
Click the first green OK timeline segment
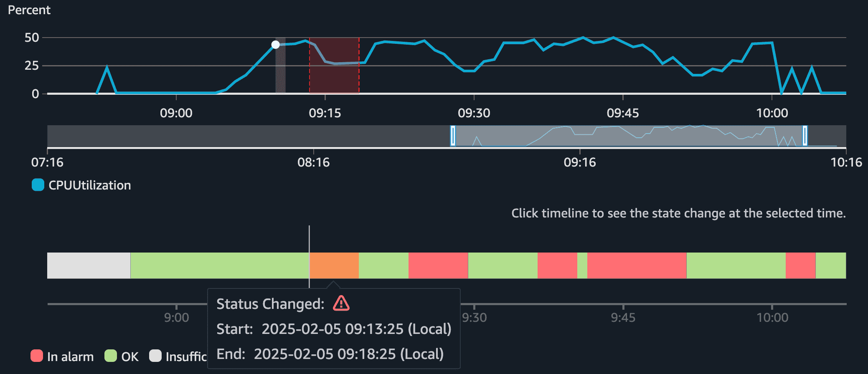tap(220, 265)
